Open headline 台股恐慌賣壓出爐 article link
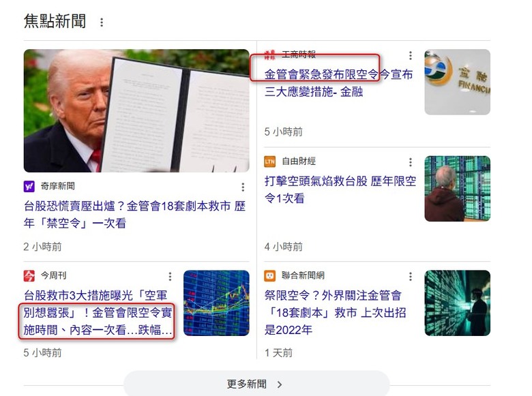Image resolution: width=532 pixels, height=396 pixels. 134,214
